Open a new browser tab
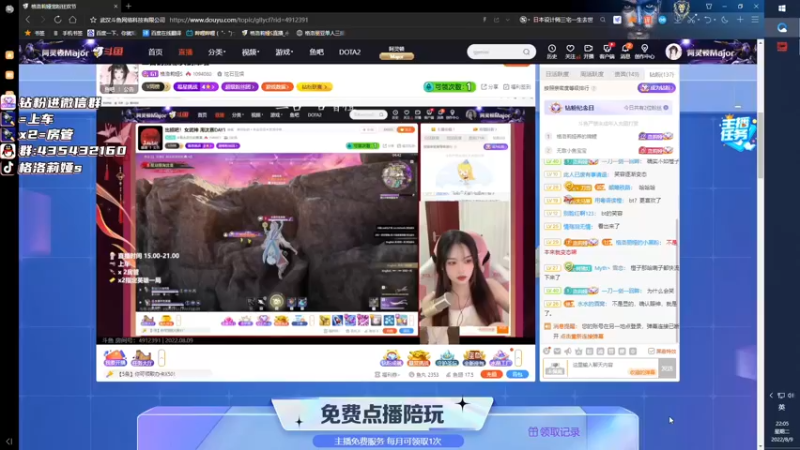This screenshot has height=450, width=800. tap(129, 6)
